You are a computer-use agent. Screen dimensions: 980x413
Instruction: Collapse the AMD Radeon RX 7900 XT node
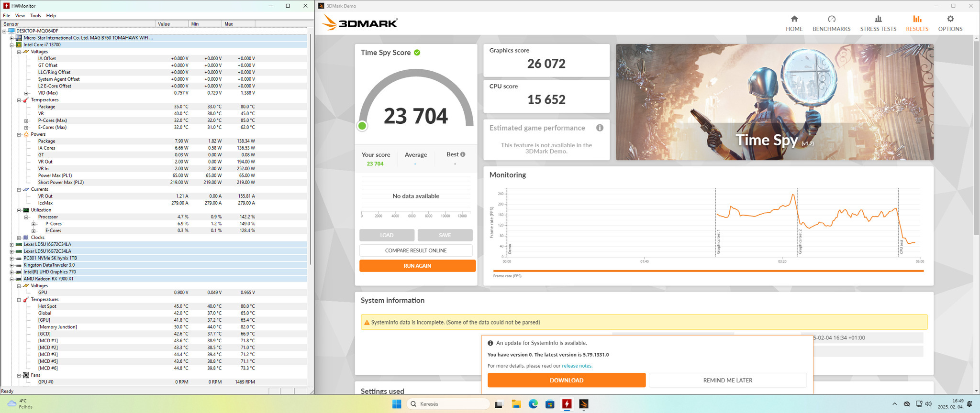11,279
